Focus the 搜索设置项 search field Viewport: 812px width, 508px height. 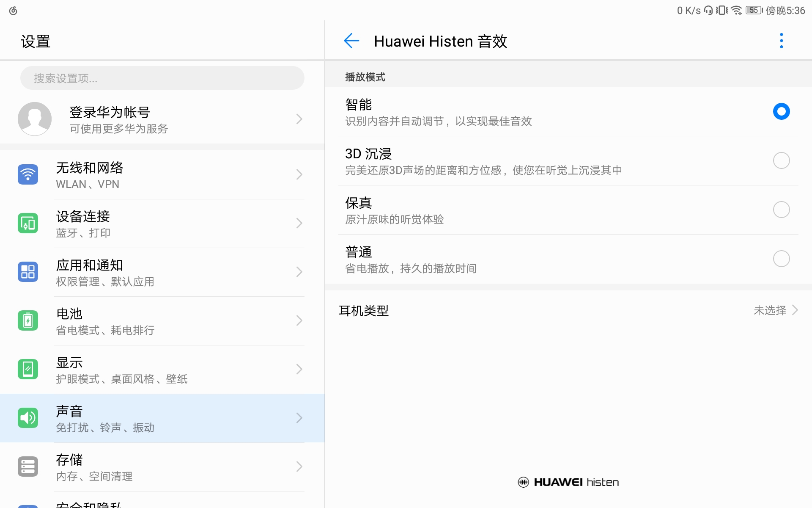click(x=162, y=78)
